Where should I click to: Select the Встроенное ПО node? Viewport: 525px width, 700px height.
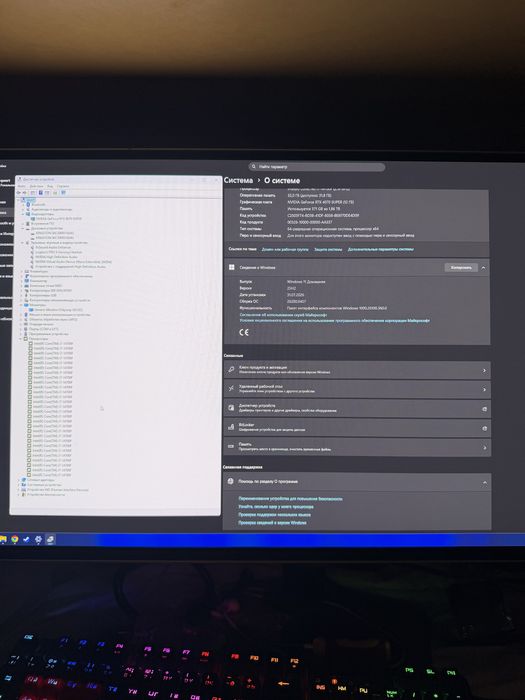pos(42,224)
